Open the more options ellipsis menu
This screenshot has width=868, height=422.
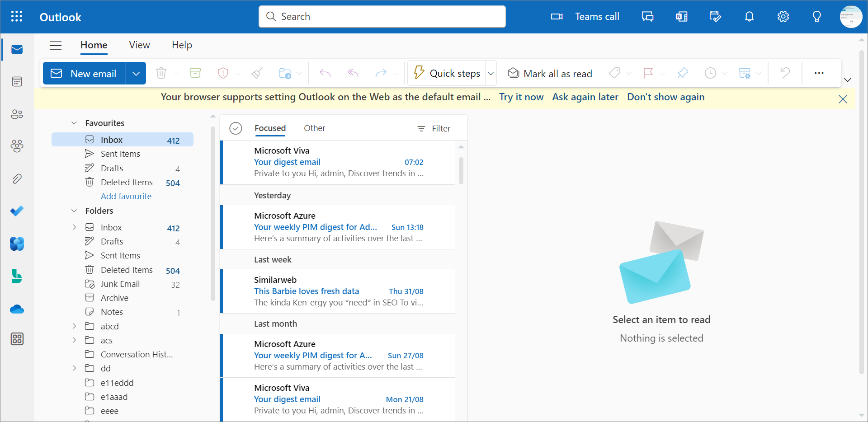coord(819,73)
